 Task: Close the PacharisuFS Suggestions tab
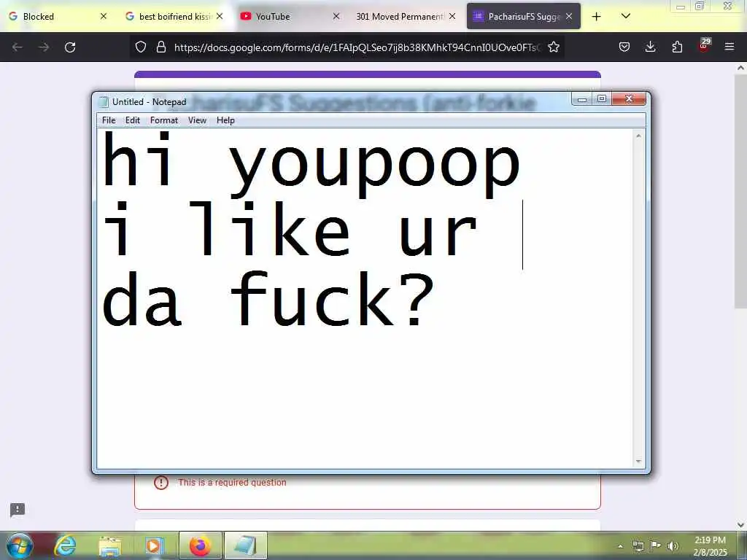point(569,16)
